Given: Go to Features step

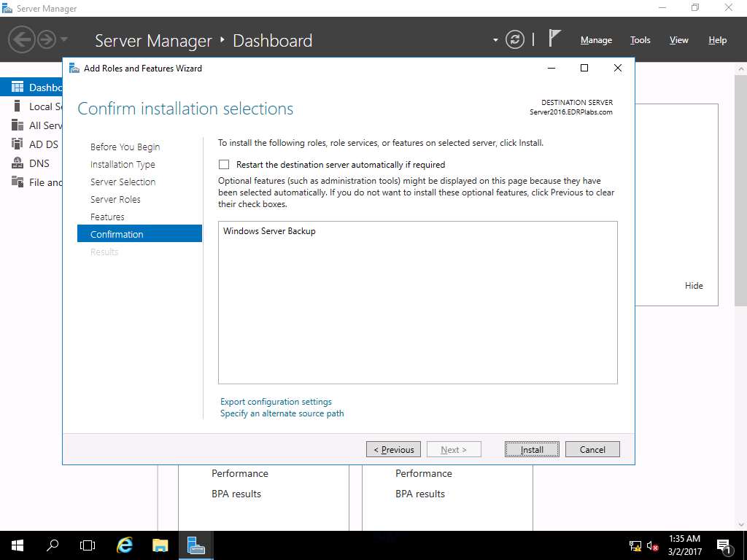Looking at the screenshot, I should 107,217.
